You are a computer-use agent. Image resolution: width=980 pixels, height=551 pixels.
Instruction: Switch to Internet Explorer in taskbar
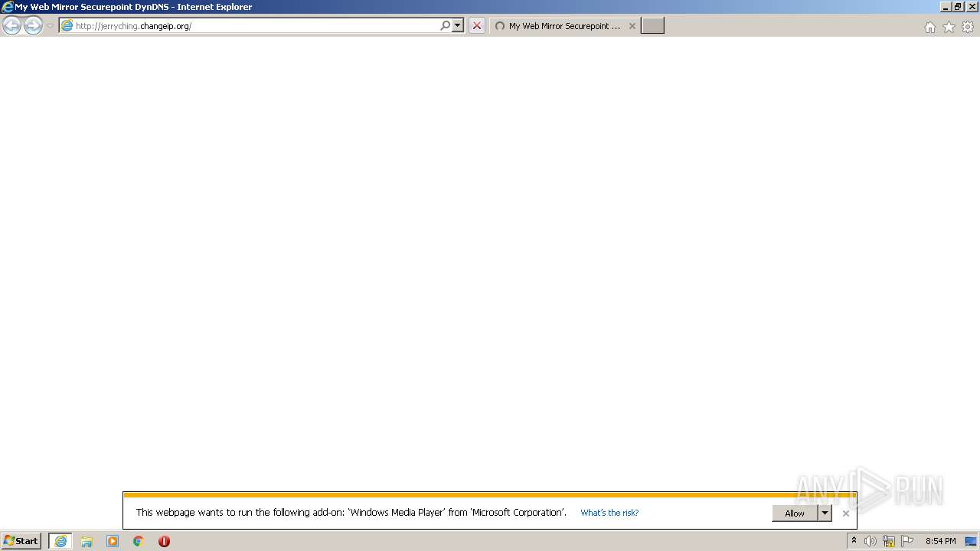(x=60, y=541)
